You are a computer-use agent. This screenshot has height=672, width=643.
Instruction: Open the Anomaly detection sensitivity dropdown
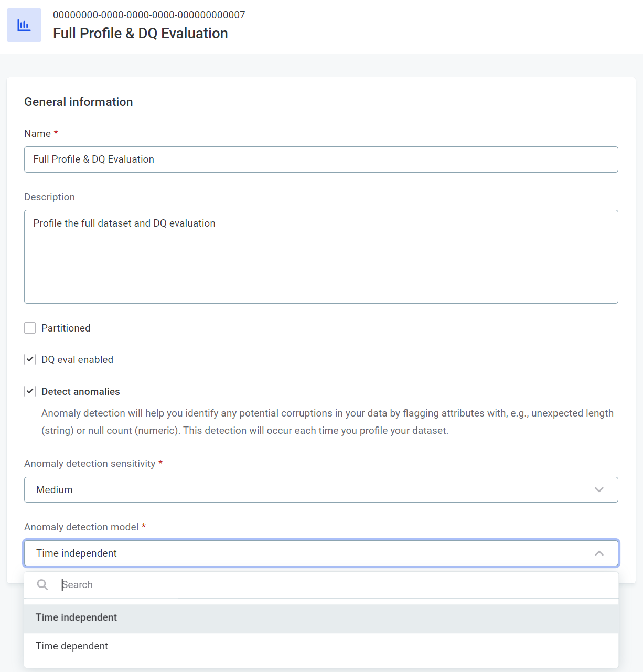(321, 489)
